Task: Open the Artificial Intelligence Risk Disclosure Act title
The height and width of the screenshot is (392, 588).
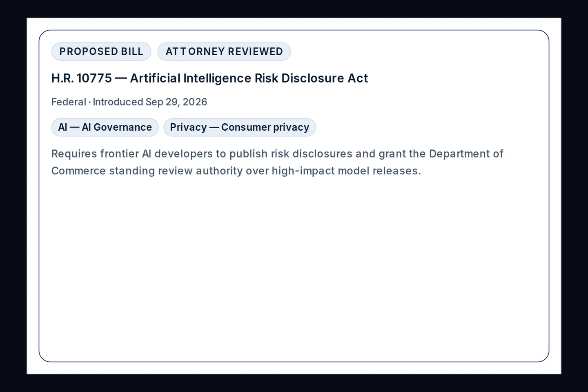Action: 249,78
